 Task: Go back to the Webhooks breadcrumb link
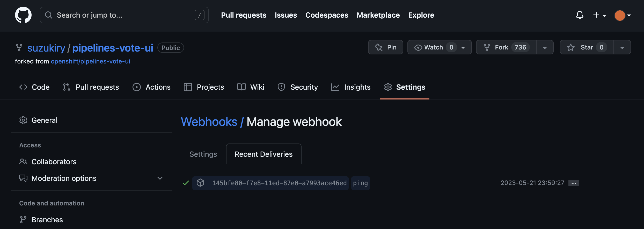(x=209, y=121)
